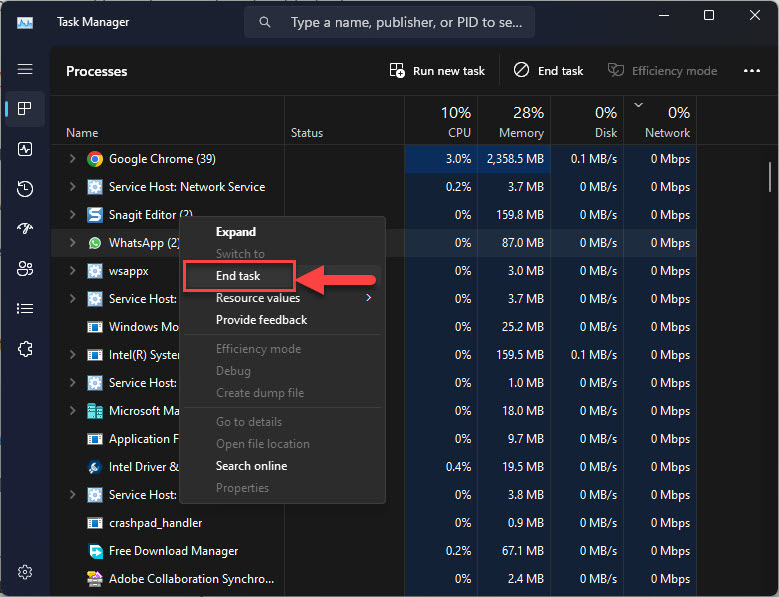Open the Services sidebar icon
The image size is (779, 597).
tap(25, 349)
